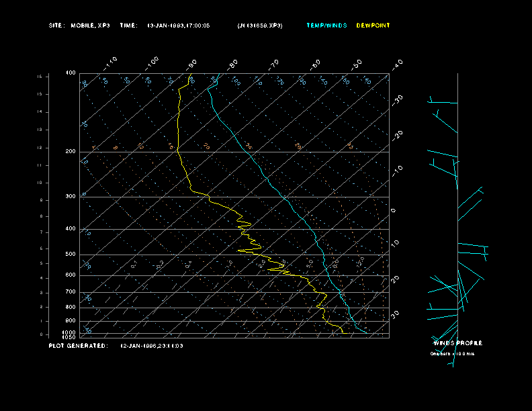Click the 13 tick on height axis
Image resolution: width=532 pixels, height=411 pixels.
tap(40, 130)
